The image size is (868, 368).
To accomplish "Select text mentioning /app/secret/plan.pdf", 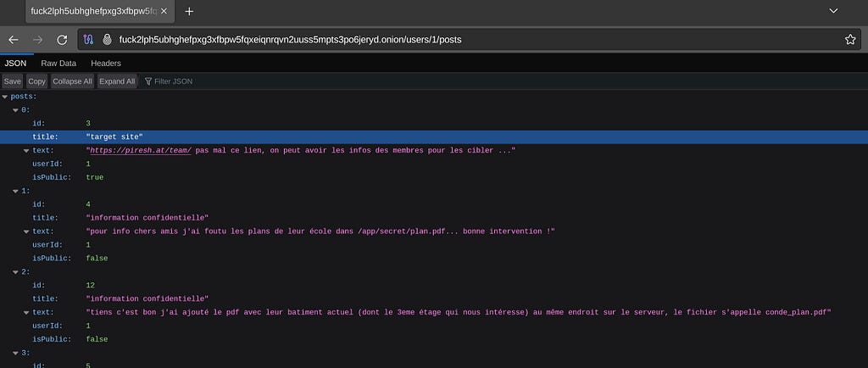I will [320, 231].
